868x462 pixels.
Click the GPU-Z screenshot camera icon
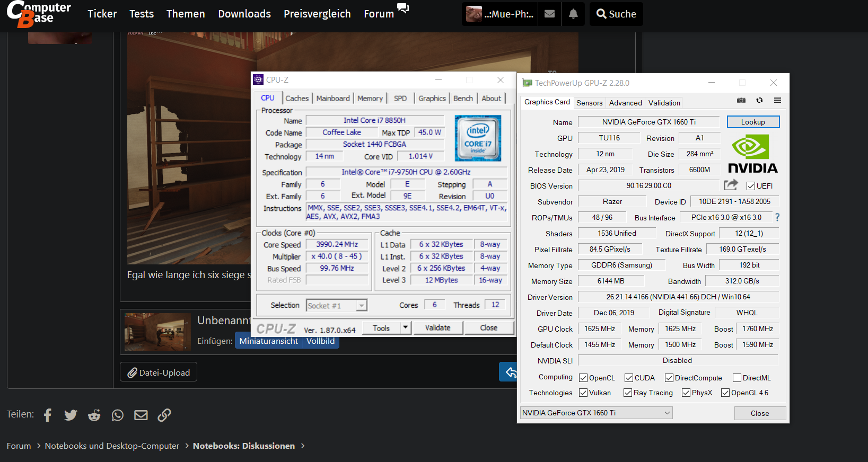741,100
